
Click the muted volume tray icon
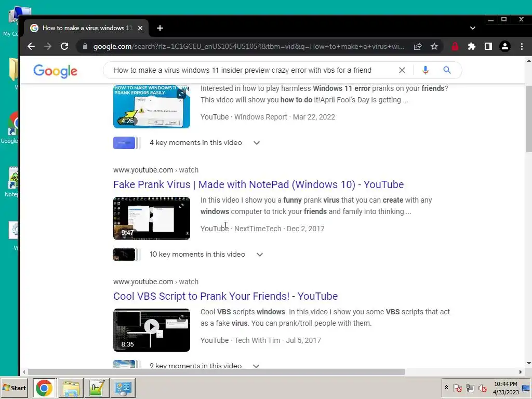pos(482,388)
